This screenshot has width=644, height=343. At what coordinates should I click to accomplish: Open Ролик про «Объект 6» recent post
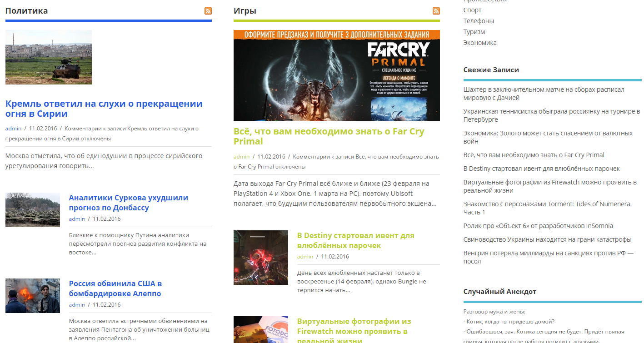pos(538,226)
